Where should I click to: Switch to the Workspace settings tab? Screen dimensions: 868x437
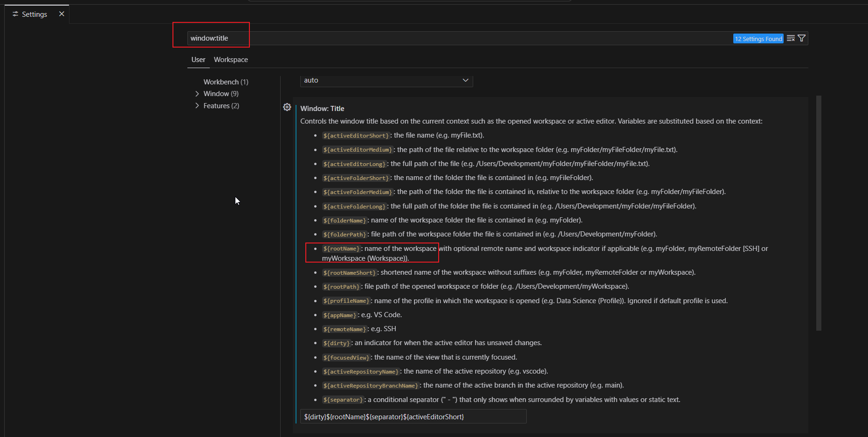pos(230,60)
